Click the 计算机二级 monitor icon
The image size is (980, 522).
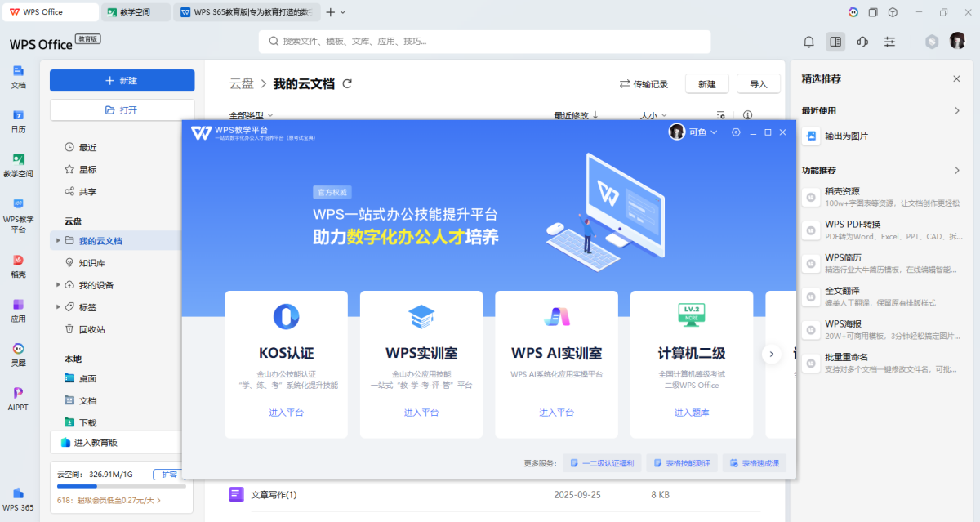692,315
